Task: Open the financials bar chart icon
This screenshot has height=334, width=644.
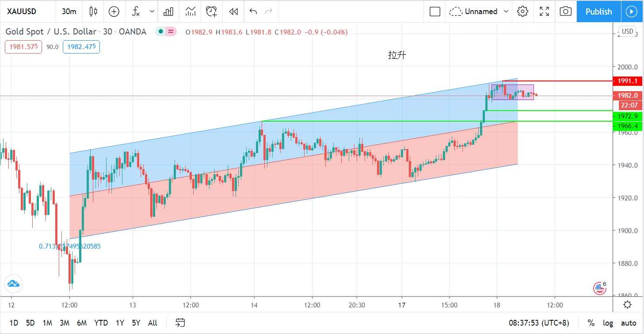Action: pos(168,12)
